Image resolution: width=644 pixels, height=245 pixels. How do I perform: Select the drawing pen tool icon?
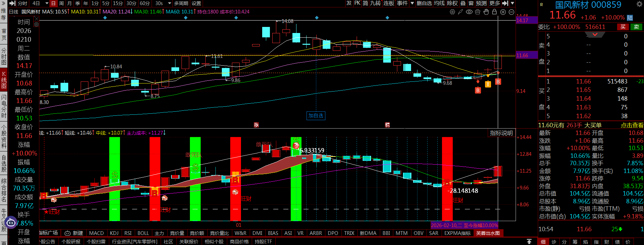coord(460,12)
